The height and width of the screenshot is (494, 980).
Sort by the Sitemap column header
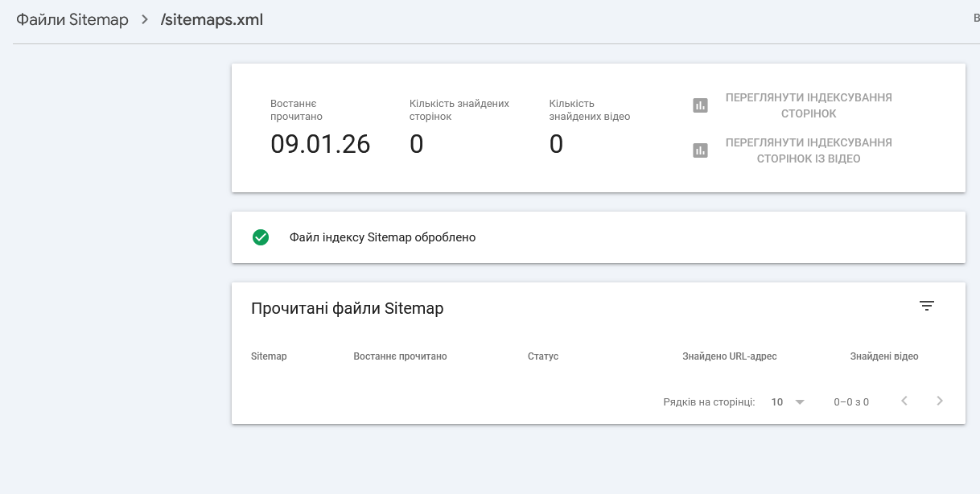point(269,356)
